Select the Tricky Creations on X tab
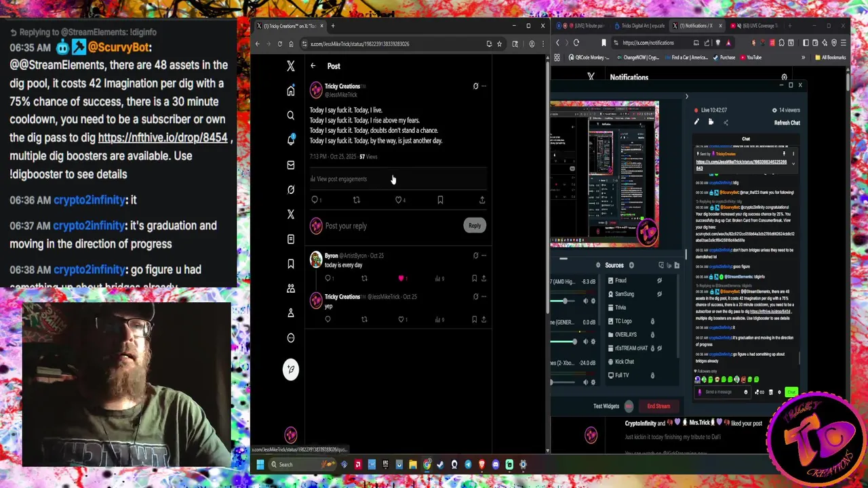 288,26
